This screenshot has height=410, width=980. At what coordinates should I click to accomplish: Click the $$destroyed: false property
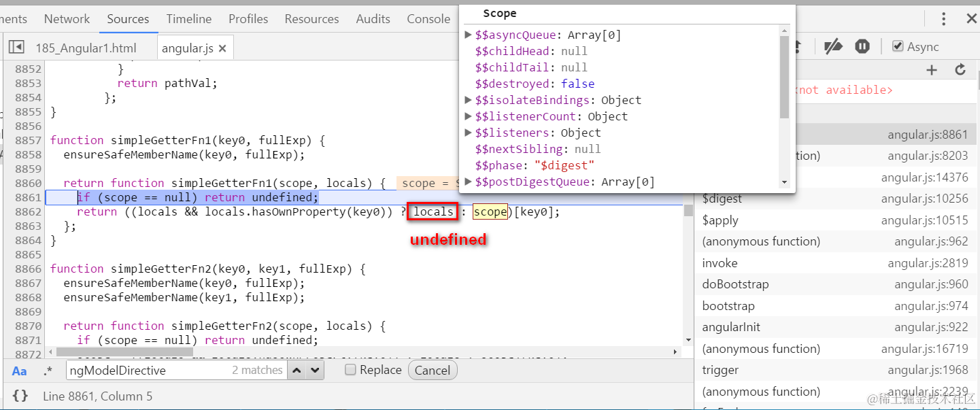tap(535, 84)
